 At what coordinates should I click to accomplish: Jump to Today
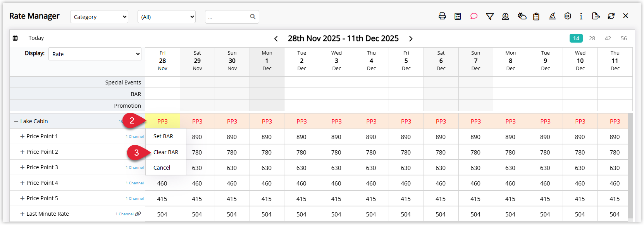36,38
